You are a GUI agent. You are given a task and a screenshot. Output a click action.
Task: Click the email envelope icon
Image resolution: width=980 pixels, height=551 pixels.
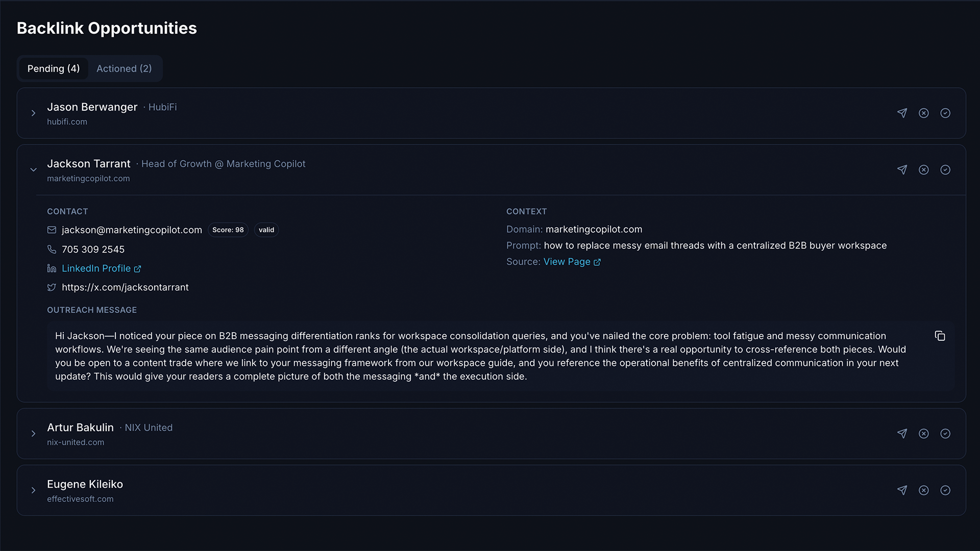tap(52, 230)
